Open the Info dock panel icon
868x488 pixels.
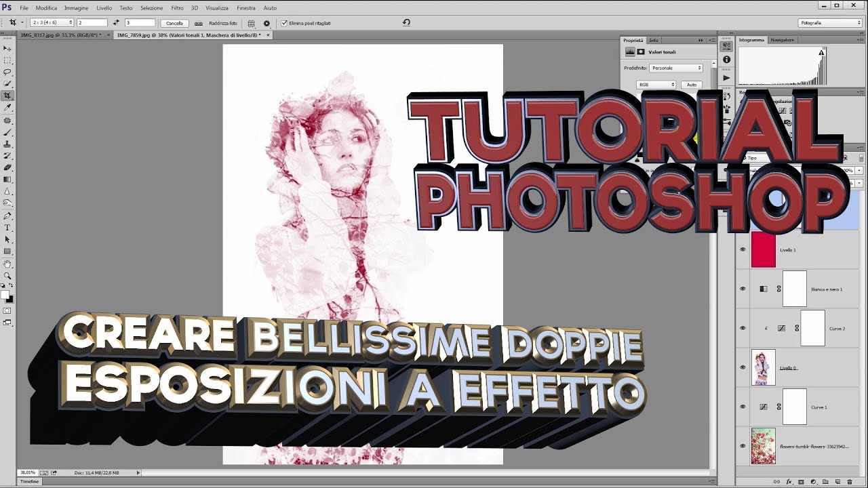[726, 60]
